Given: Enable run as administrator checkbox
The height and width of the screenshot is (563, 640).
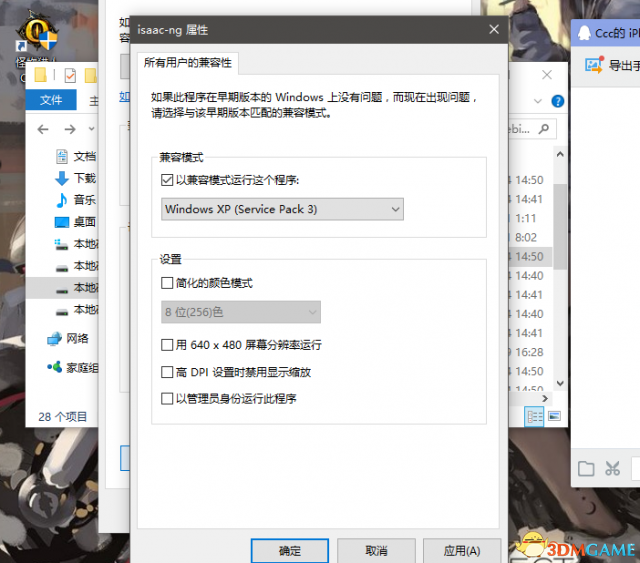Looking at the screenshot, I should coord(167,399).
